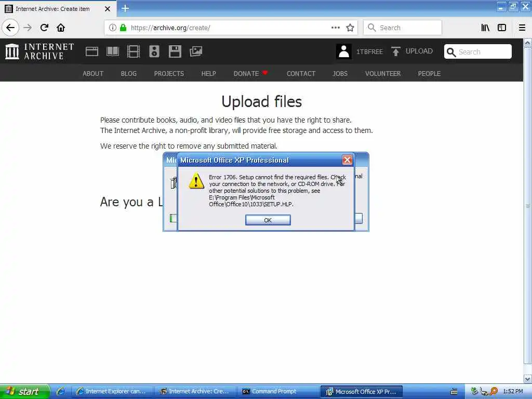
Task: Open the browser home page
Action: pos(61,28)
